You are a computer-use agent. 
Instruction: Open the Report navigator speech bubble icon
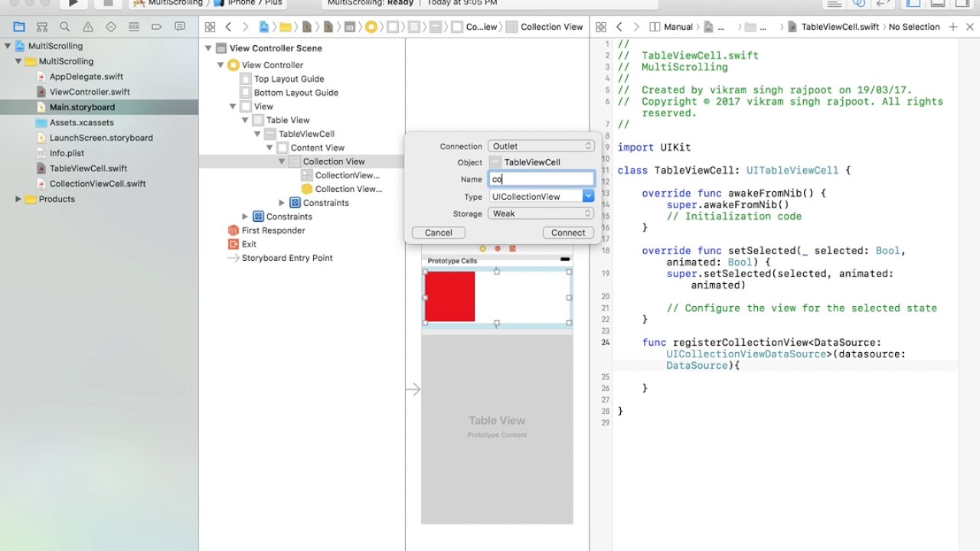(180, 27)
